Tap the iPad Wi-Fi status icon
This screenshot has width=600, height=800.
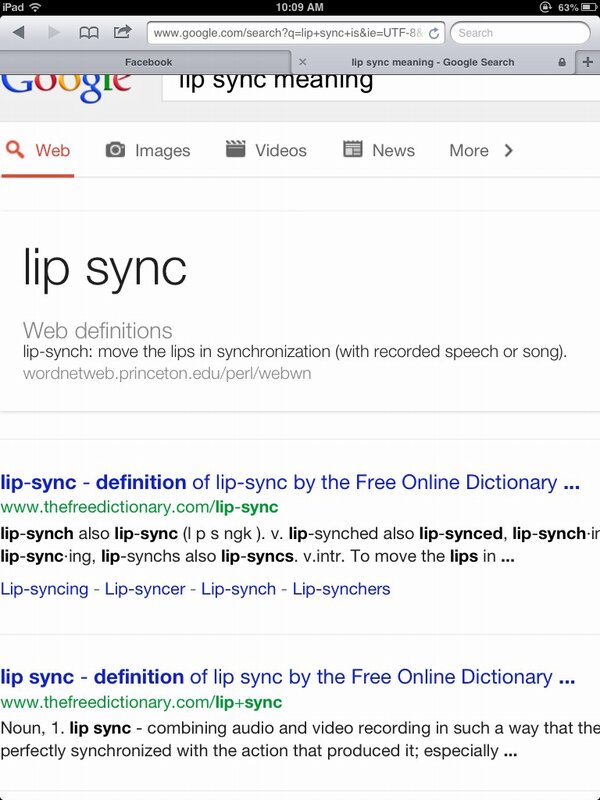pos(35,7)
